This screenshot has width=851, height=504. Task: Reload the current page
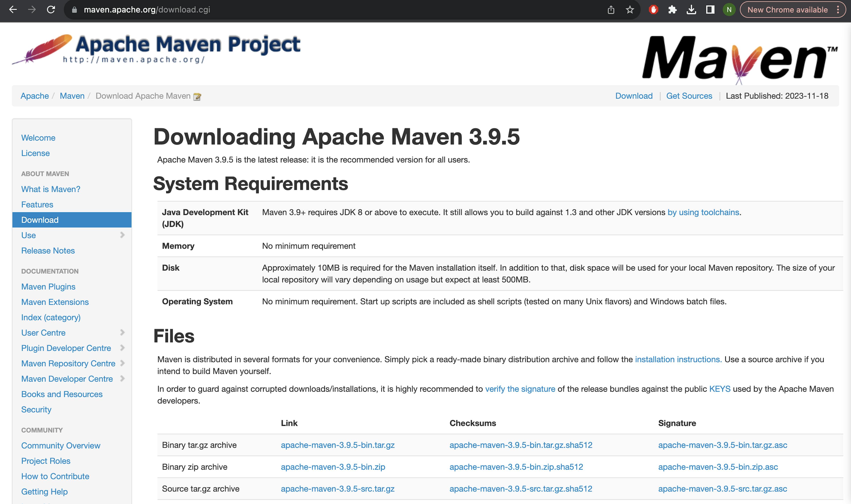(51, 10)
